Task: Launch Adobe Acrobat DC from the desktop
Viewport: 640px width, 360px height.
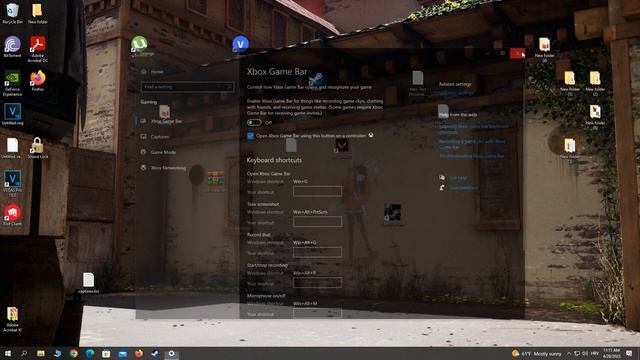Action: 38,49
